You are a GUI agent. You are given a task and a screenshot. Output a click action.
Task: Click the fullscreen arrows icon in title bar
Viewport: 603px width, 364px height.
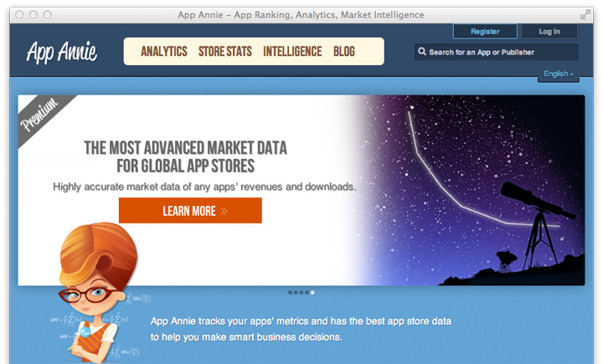[x=585, y=15]
